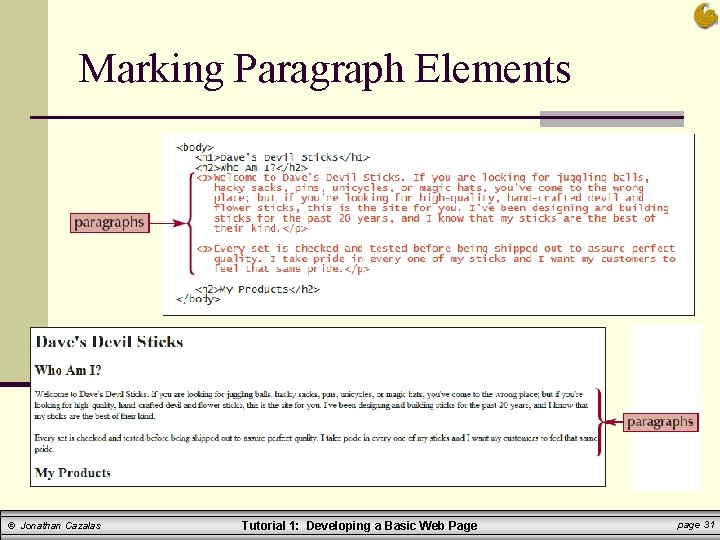
Task: Click the '© Jonathan Cazalas' footer credit
Action: (x=54, y=526)
